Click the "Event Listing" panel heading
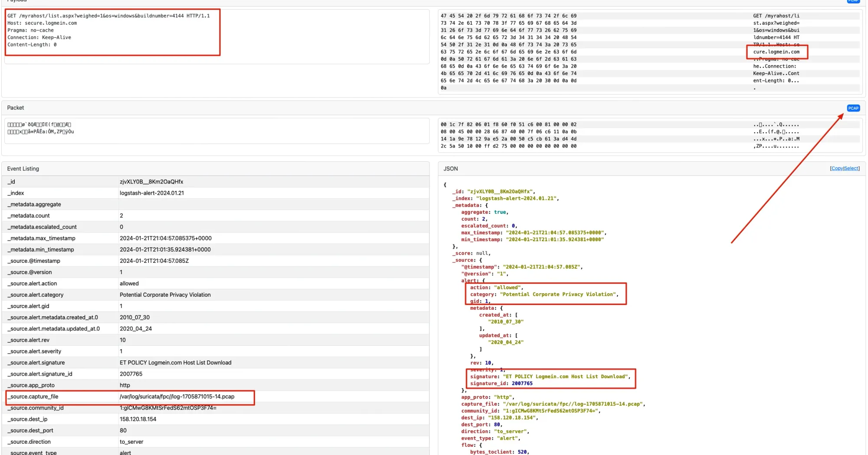This screenshot has width=868, height=455. (23, 169)
